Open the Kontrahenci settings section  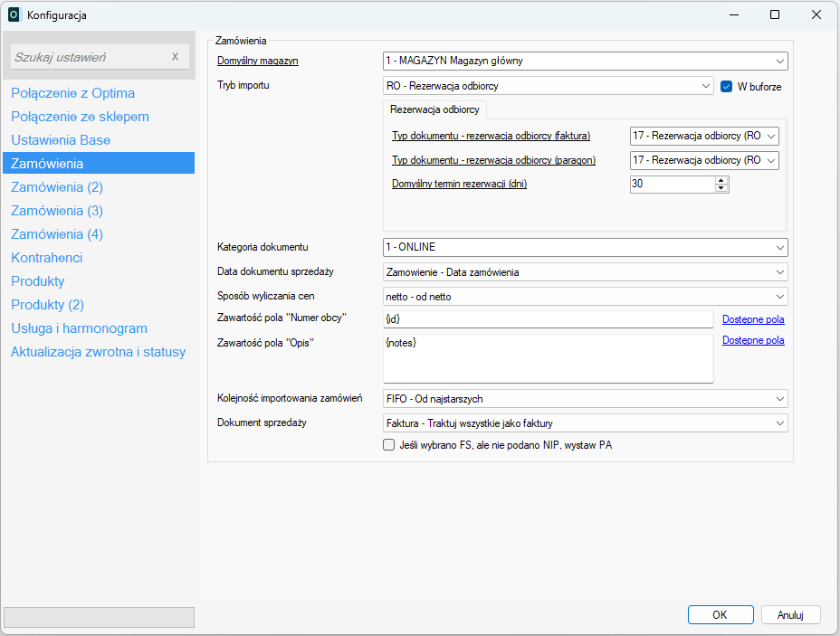pyautogui.click(x=47, y=258)
